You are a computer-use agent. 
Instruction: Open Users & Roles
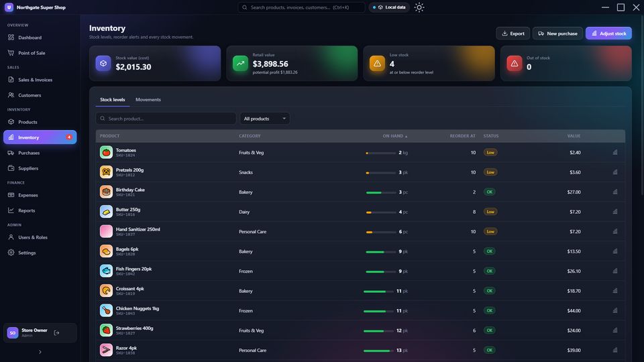tap(40, 237)
